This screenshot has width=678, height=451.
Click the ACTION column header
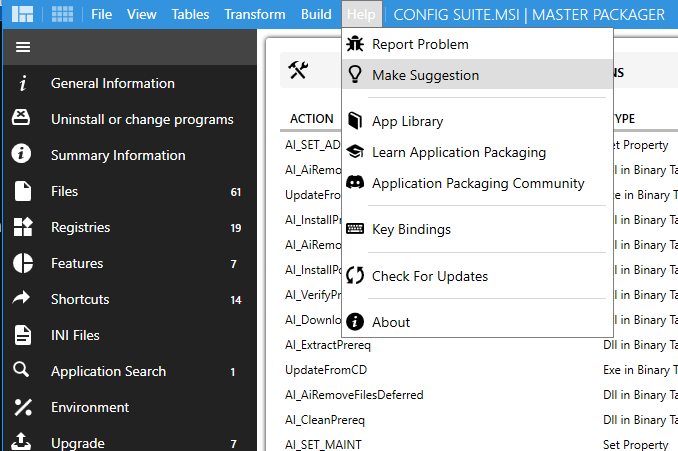pos(311,118)
